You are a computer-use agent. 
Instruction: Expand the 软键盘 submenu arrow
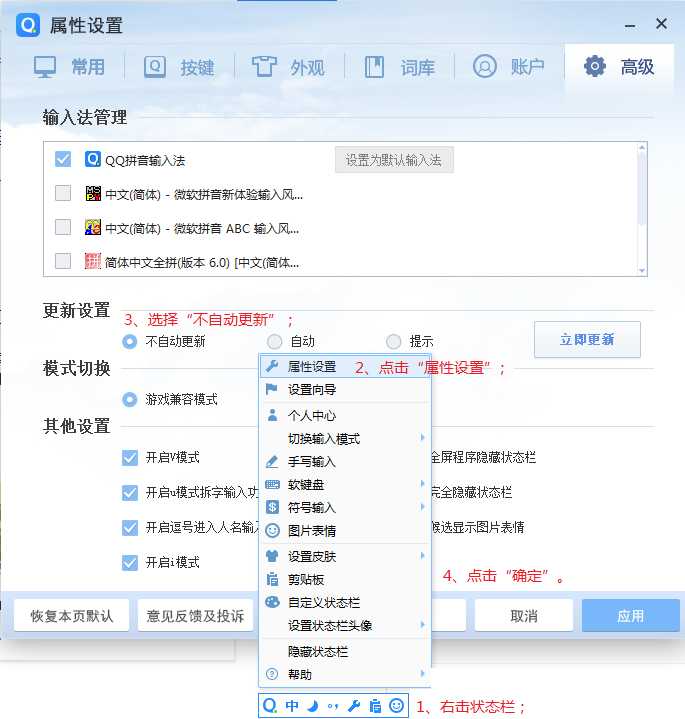tap(422, 483)
